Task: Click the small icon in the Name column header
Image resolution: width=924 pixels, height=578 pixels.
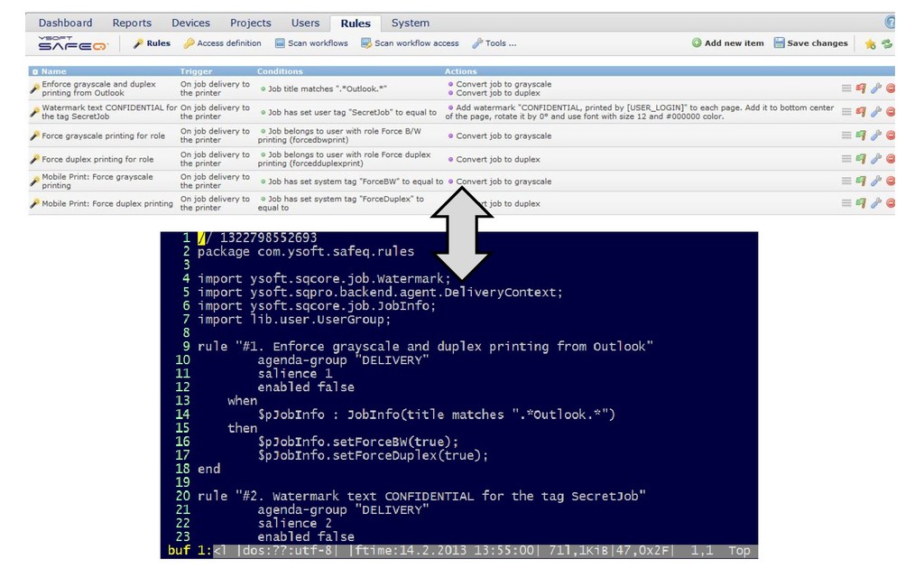Action: (35, 71)
